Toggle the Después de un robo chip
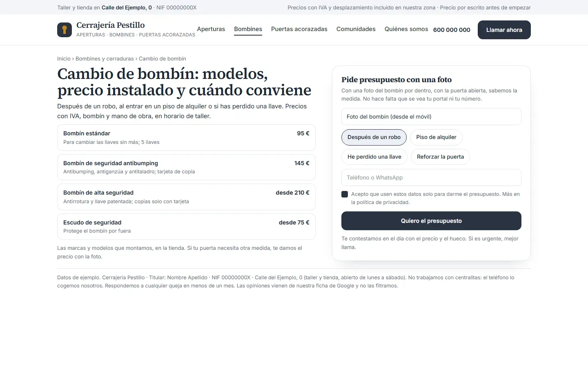 click(x=374, y=137)
